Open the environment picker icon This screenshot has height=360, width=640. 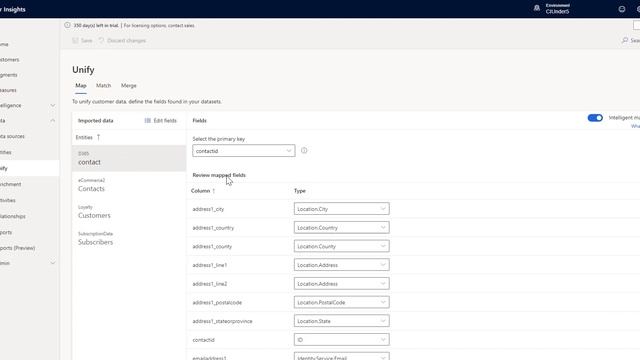537,8
